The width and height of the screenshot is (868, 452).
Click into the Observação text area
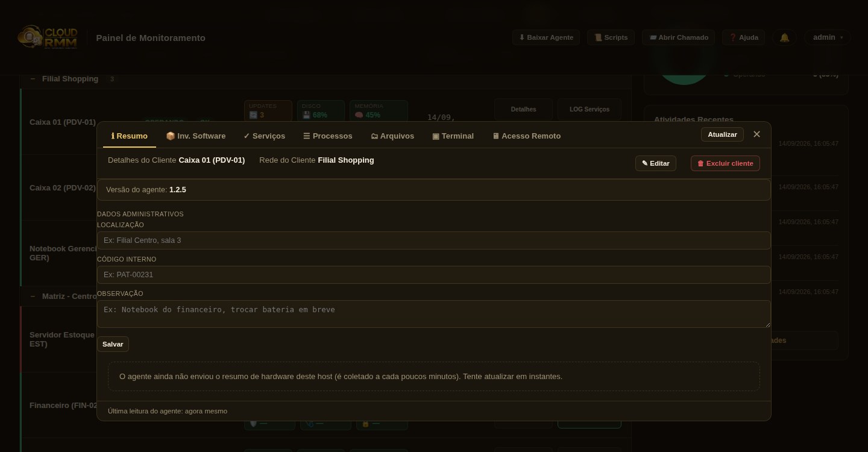pyautogui.click(x=434, y=314)
